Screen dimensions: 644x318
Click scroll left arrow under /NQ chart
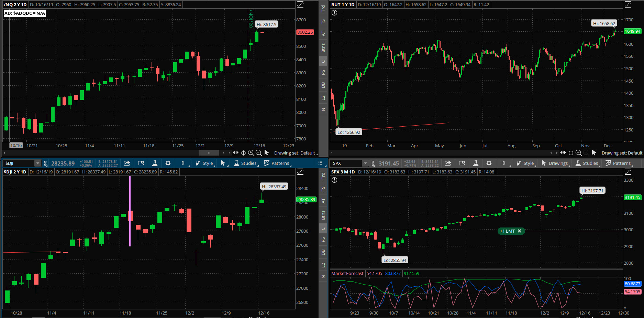point(4,153)
